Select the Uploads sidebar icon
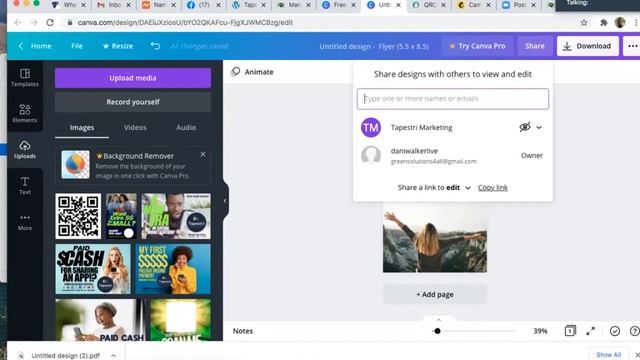 24,149
